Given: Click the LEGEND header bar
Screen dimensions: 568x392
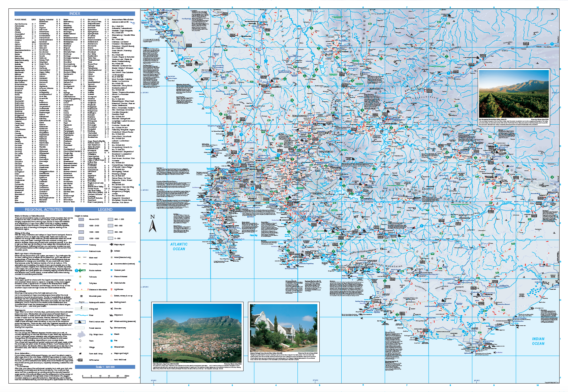Looking at the screenshot, I should [x=105, y=209].
